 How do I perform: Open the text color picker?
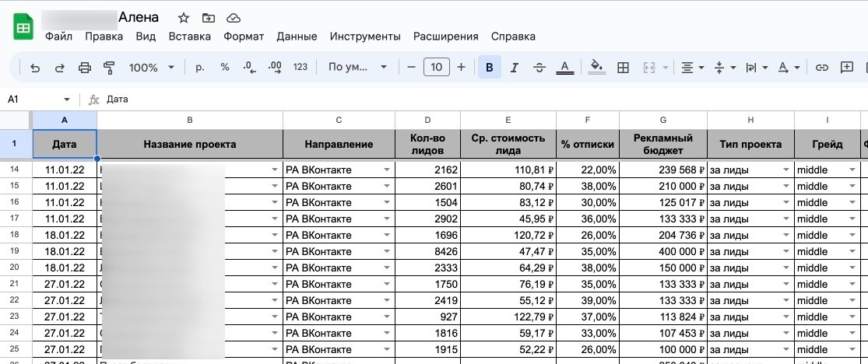564,68
